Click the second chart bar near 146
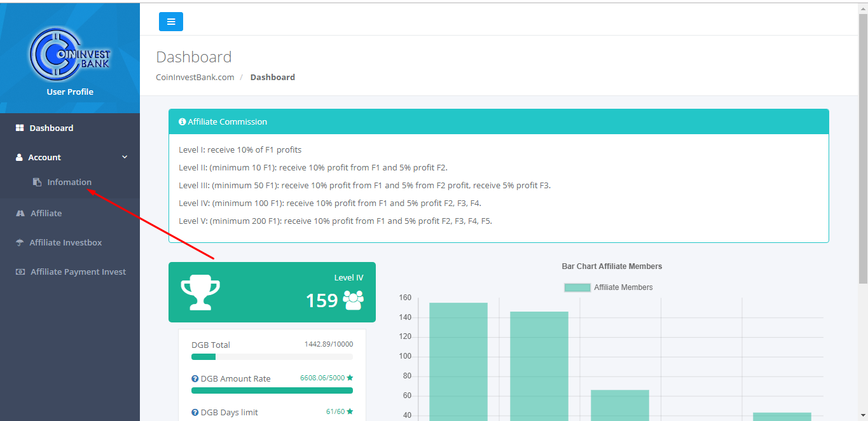The height and width of the screenshot is (421, 868). 539,366
